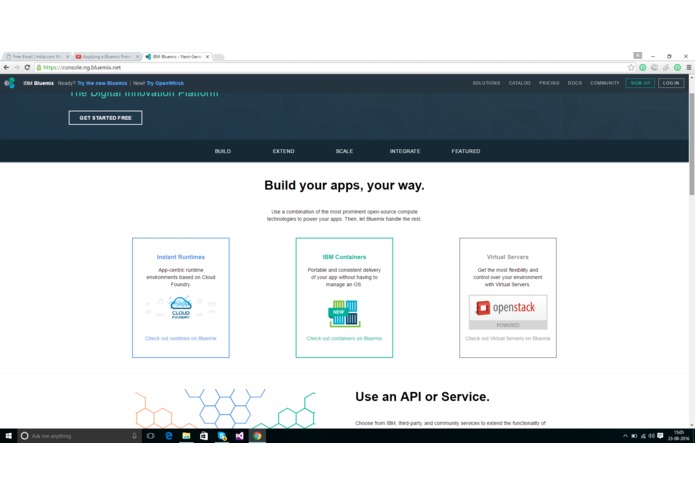
Task: Open Visual Studio from taskbar
Action: pos(239,436)
